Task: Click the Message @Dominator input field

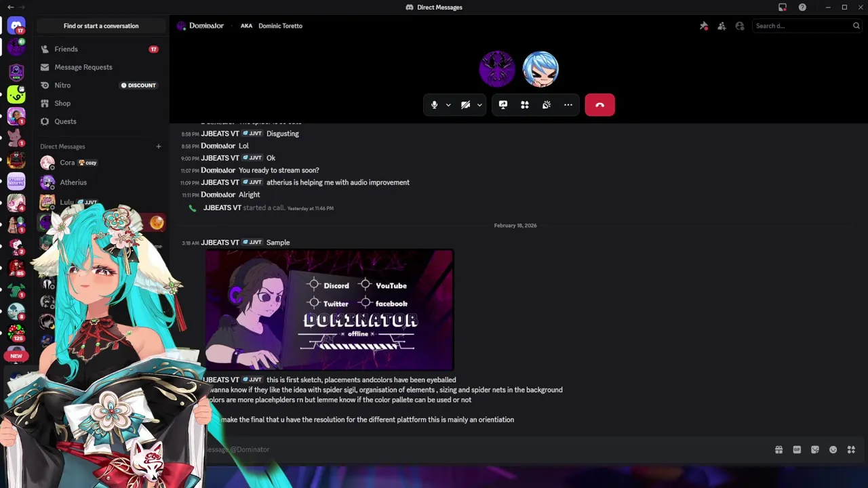Action: pyautogui.click(x=475, y=449)
